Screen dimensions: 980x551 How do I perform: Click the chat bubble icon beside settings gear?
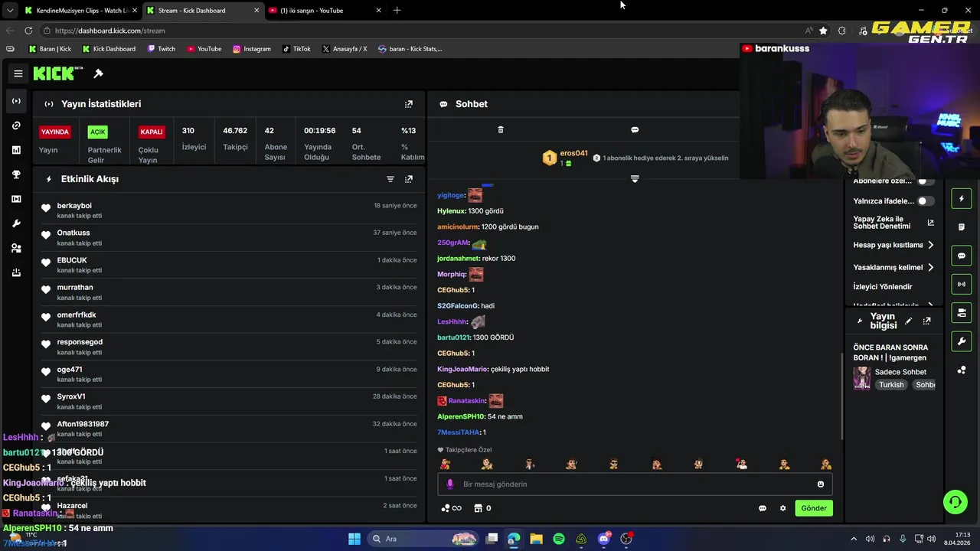point(763,508)
